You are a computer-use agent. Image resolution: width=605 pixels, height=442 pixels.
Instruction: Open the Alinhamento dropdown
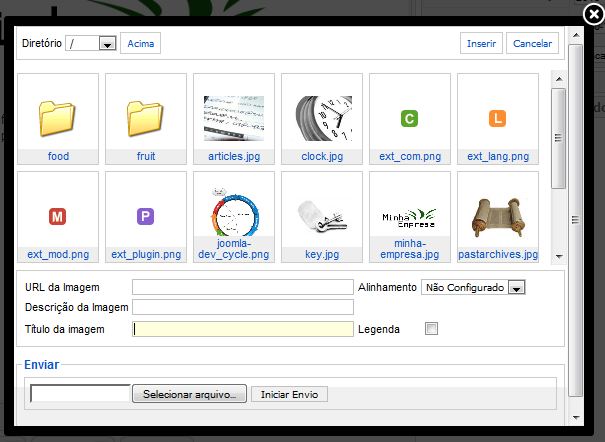pyautogui.click(x=473, y=287)
